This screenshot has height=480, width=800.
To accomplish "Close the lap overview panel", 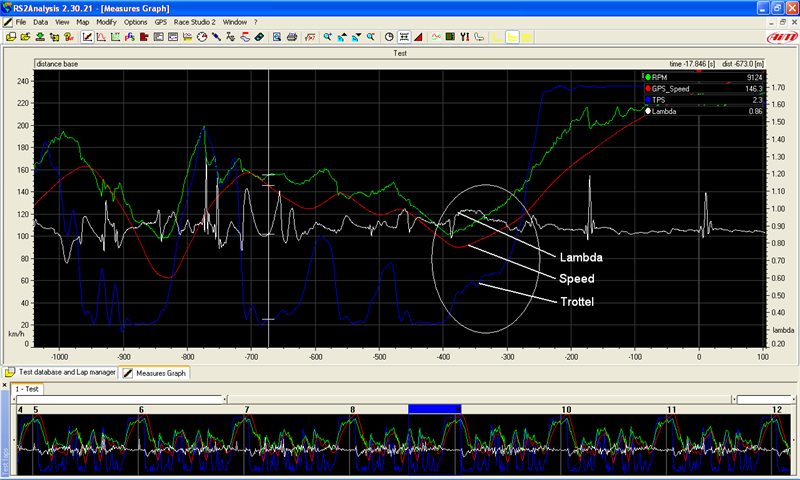I will [5, 386].
